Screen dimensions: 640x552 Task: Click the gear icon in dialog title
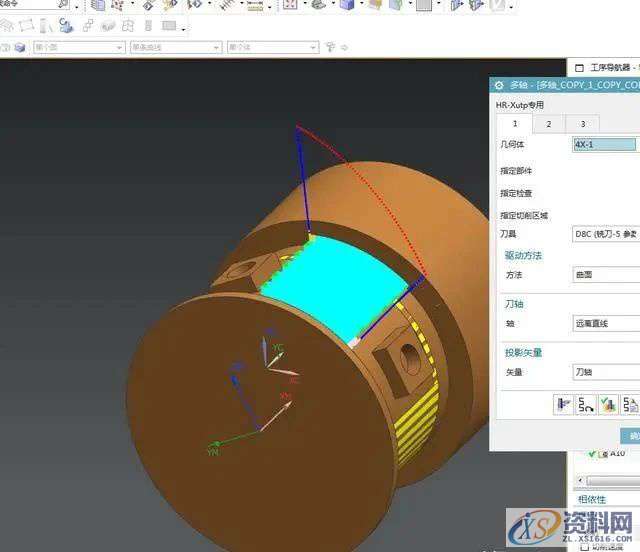tap(499, 86)
